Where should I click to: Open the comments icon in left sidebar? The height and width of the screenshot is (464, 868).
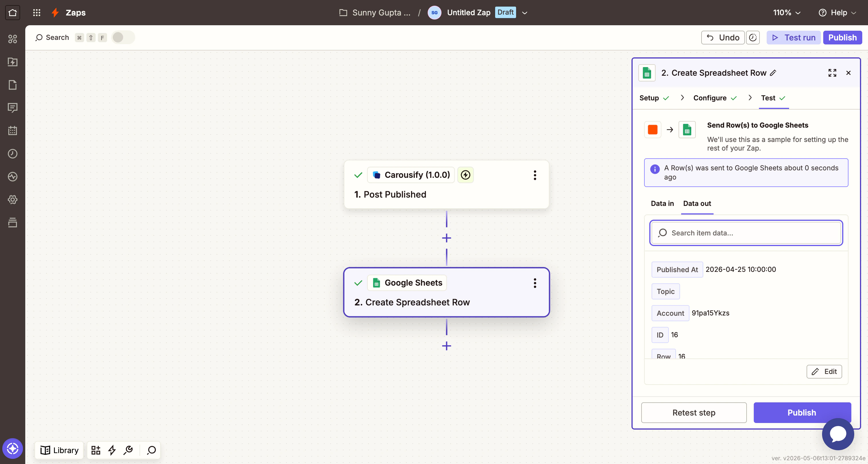point(12,108)
